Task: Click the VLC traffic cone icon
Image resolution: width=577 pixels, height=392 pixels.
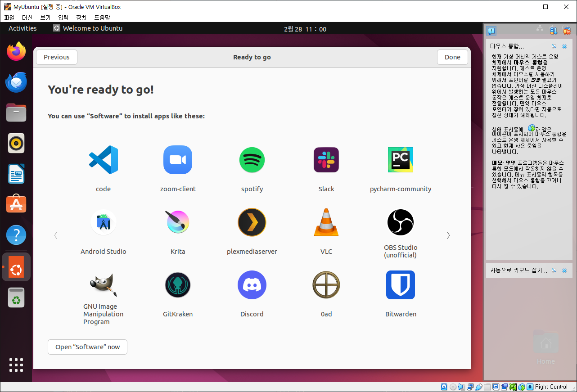Action: (326, 222)
